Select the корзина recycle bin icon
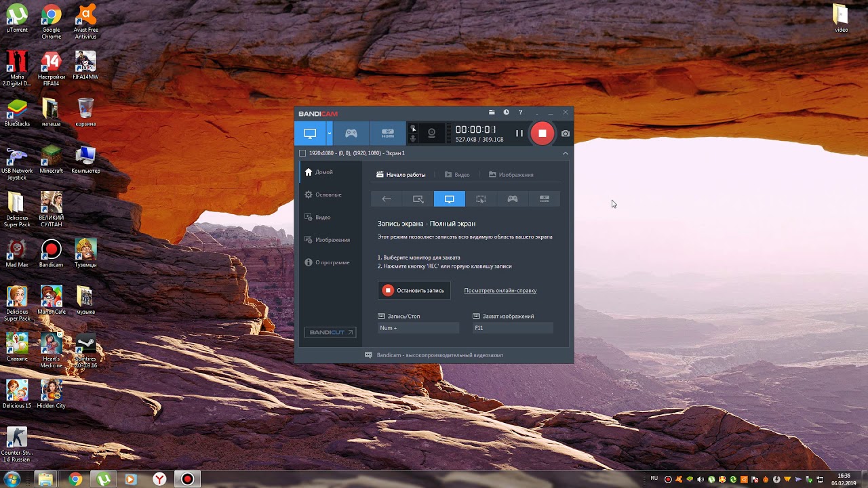 85,113
